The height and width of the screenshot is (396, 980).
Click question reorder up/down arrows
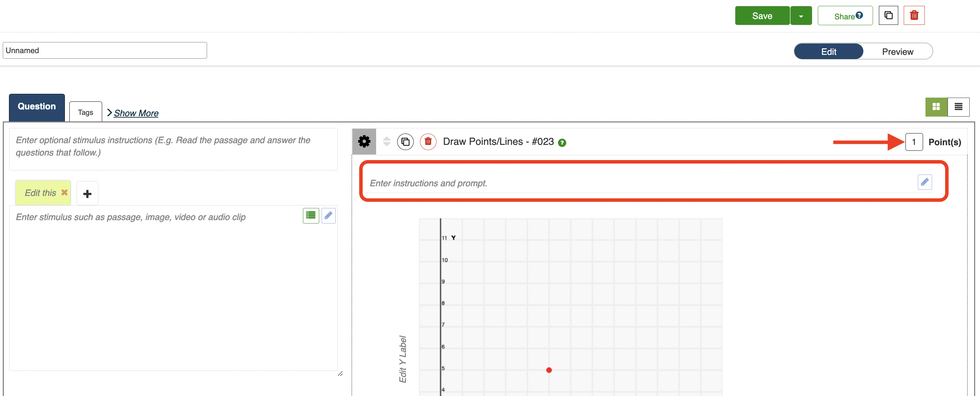pyautogui.click(x=386, y=141)
